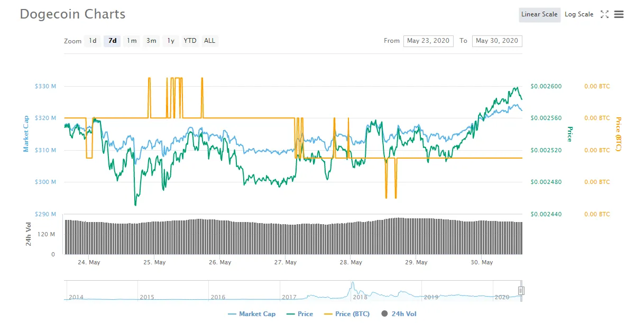Edit the To date May 30, 2020
Image resolution: width=644 pixels, height=323 pixels.
(x=497, y=41)
